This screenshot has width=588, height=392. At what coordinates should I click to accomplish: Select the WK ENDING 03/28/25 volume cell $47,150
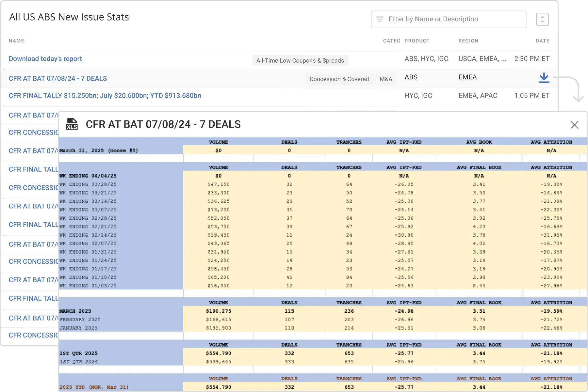(218, 184)
